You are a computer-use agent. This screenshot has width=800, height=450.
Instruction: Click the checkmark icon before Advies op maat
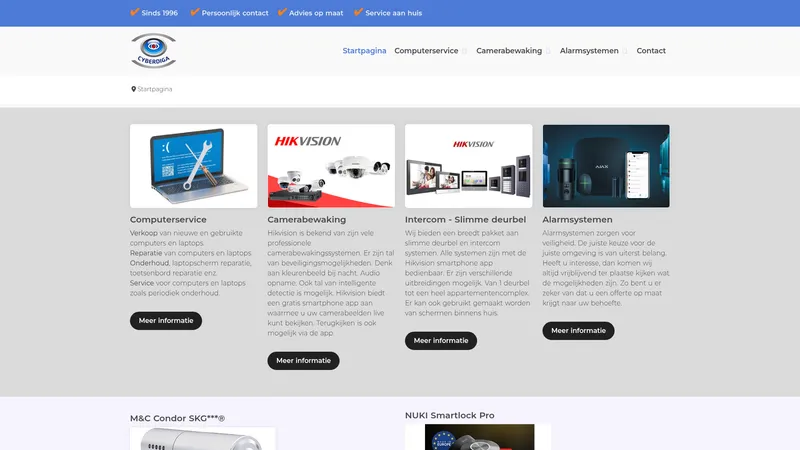[x=282, y=12]
